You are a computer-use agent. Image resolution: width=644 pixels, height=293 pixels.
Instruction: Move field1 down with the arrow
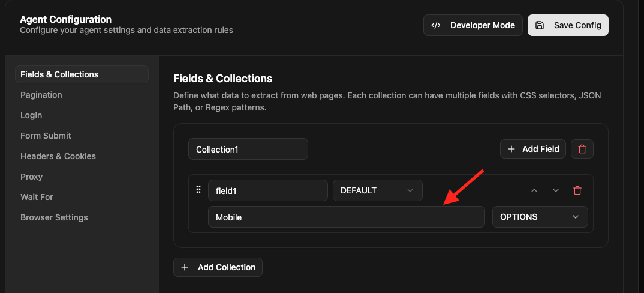click(556, 190)
